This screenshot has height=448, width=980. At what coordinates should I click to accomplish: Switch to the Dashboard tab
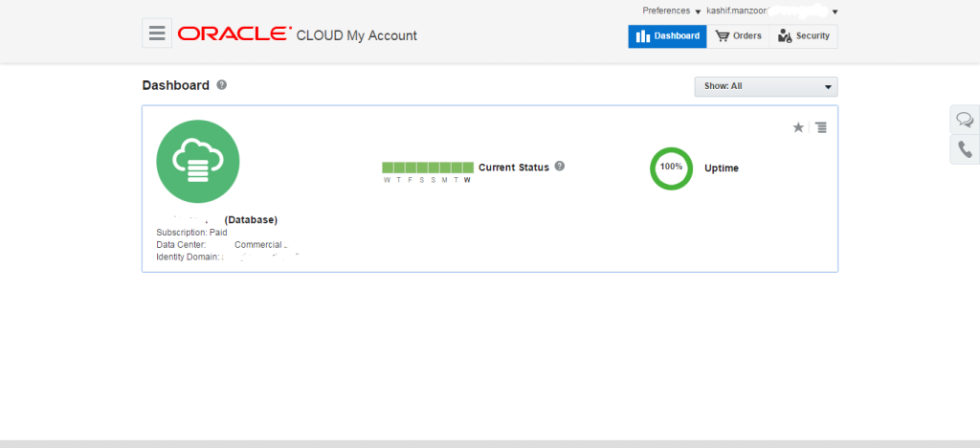click(667, 36)
